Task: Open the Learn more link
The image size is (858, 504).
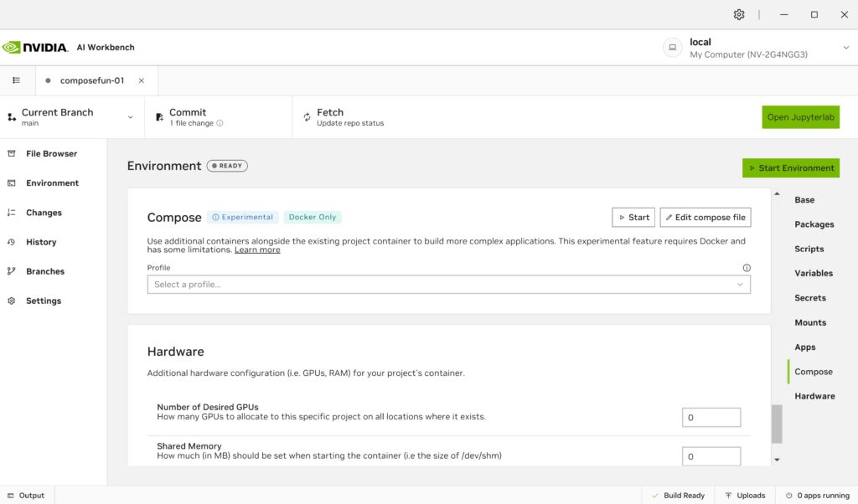Action: (257, 249)
